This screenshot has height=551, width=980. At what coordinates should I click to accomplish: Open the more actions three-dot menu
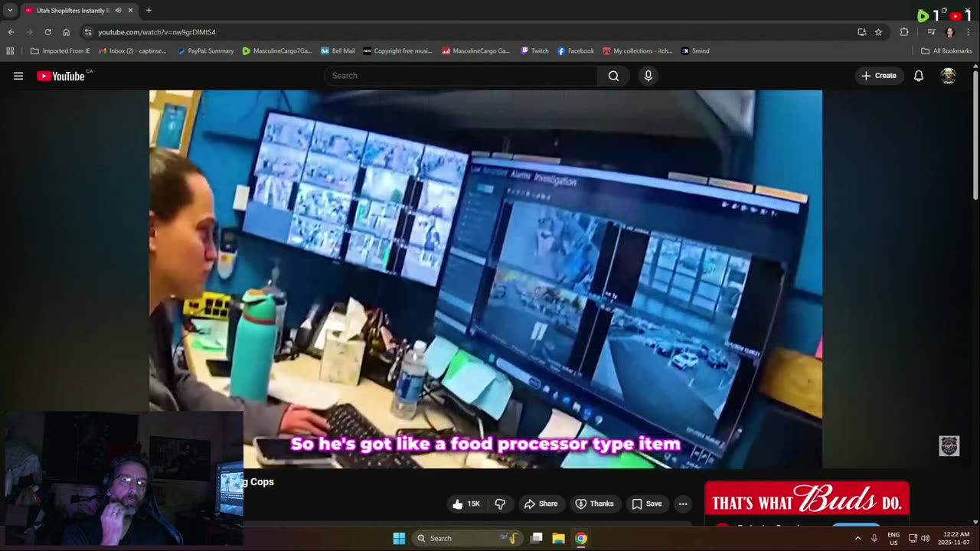click(683, 504)
